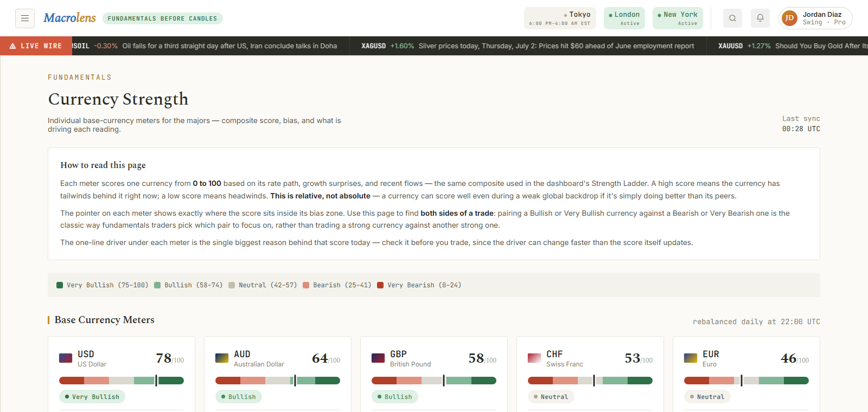Image resolution: width=868 pixels, height=412 pixels.
Task: Select the New York active session chip
Action: pos(678,18)
